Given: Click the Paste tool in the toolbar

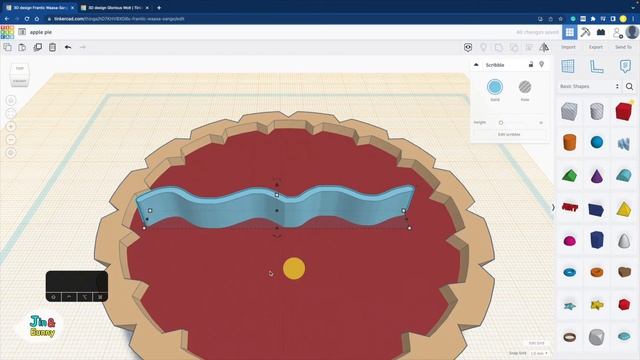Looking at the screenshot, I should [22, 47].
